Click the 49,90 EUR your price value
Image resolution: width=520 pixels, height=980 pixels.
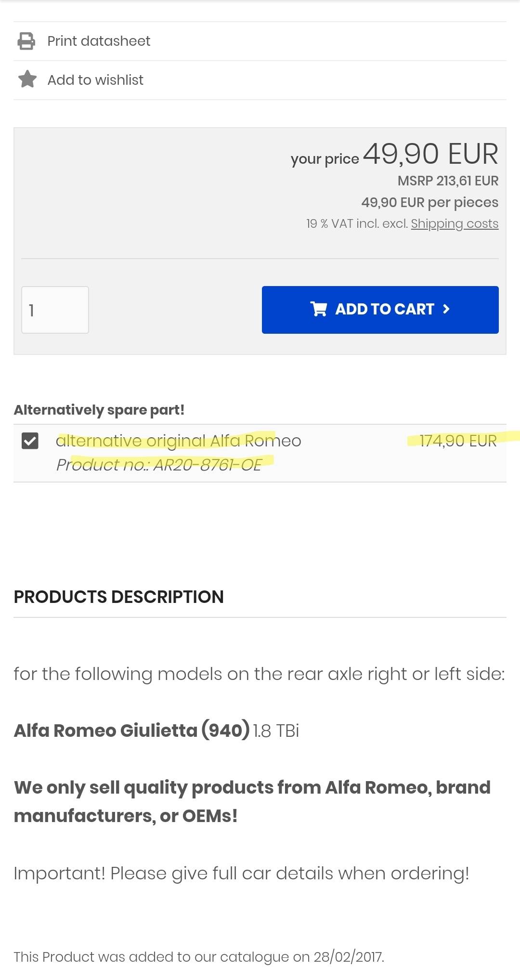[x=430, y=154]
